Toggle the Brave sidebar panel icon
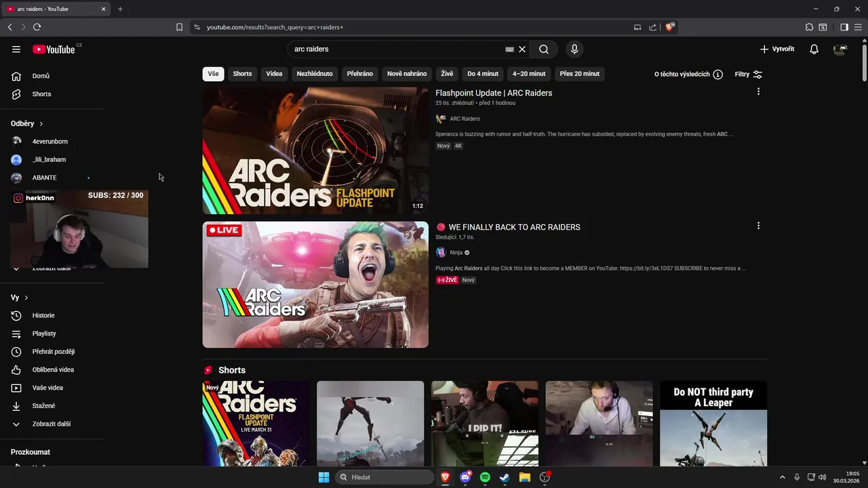The image size is (868, 488). (x=844, y=27)
